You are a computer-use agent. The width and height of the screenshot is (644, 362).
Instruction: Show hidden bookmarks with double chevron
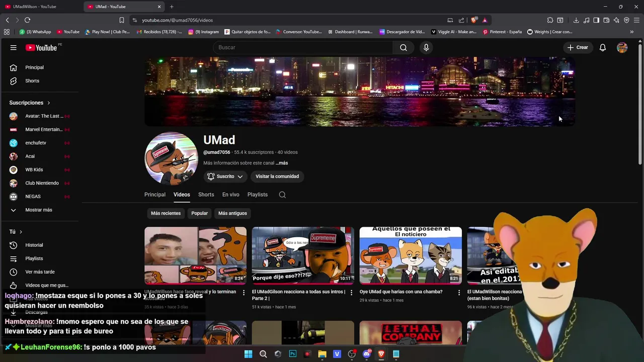point(632,32)
